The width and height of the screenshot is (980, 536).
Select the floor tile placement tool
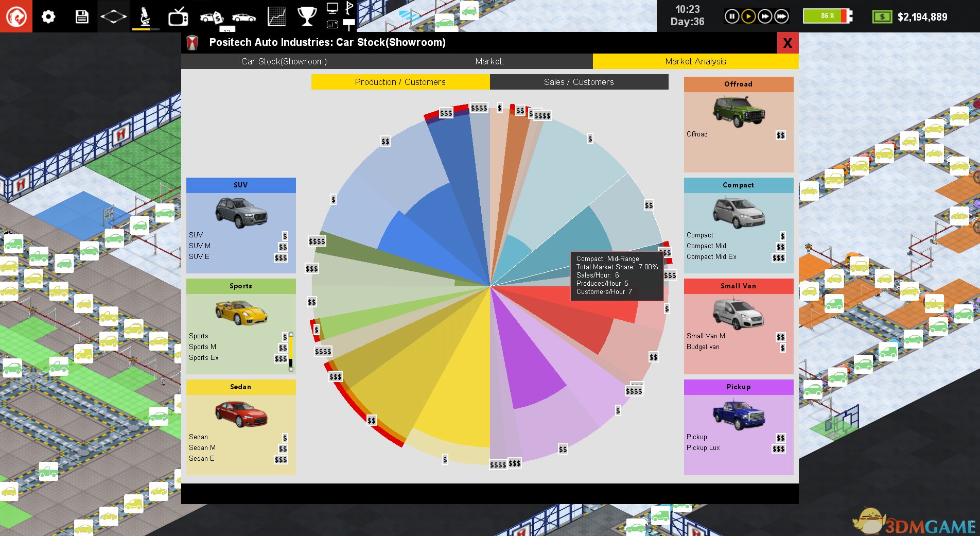[113, 16]
